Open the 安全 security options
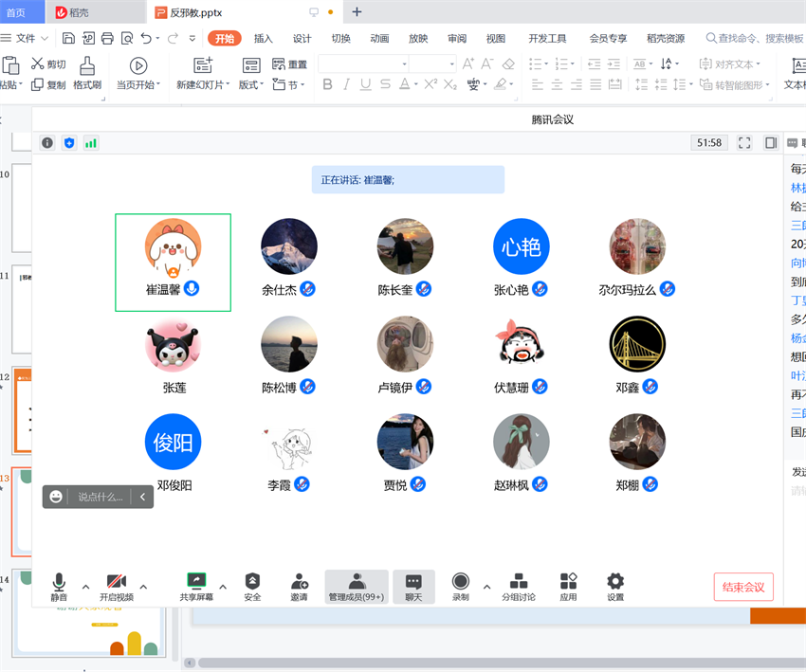This screenshot has height=672, width=806. 252,587
